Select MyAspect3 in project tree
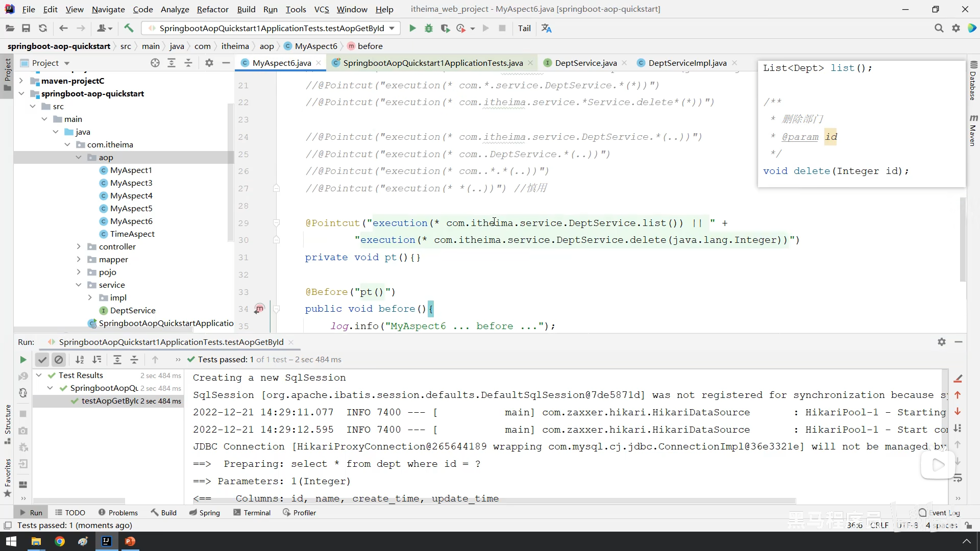This screenshot has width=980, height=551. 131,183
